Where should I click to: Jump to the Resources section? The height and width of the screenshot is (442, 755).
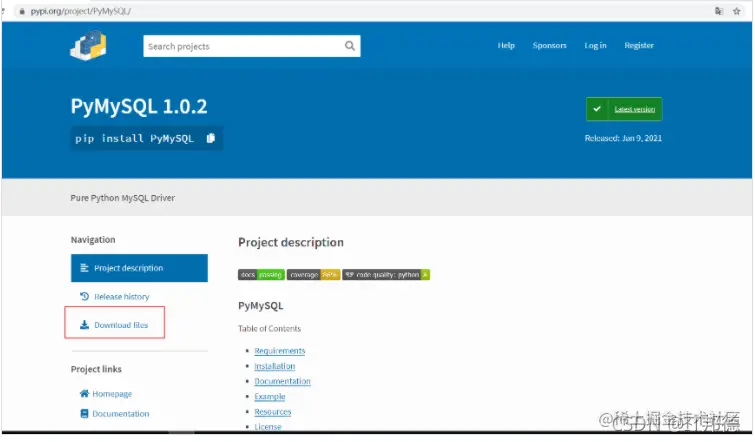point(273,412)
